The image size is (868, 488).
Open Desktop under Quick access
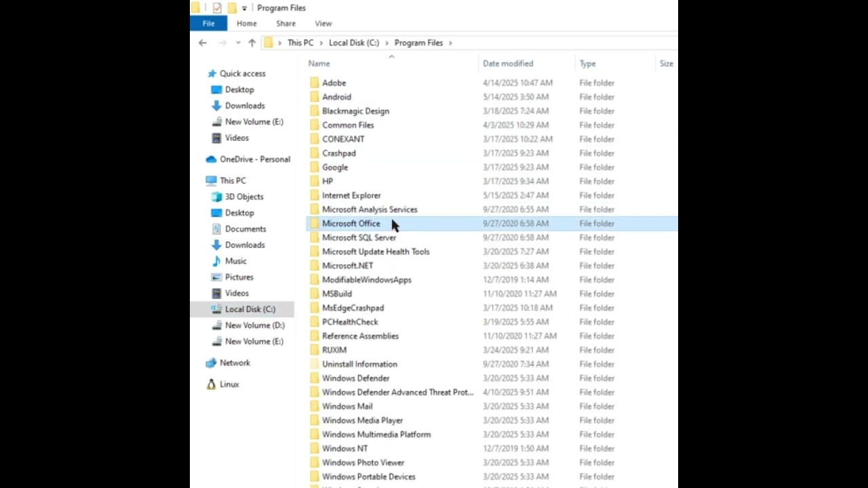click(x=239, y=89)
